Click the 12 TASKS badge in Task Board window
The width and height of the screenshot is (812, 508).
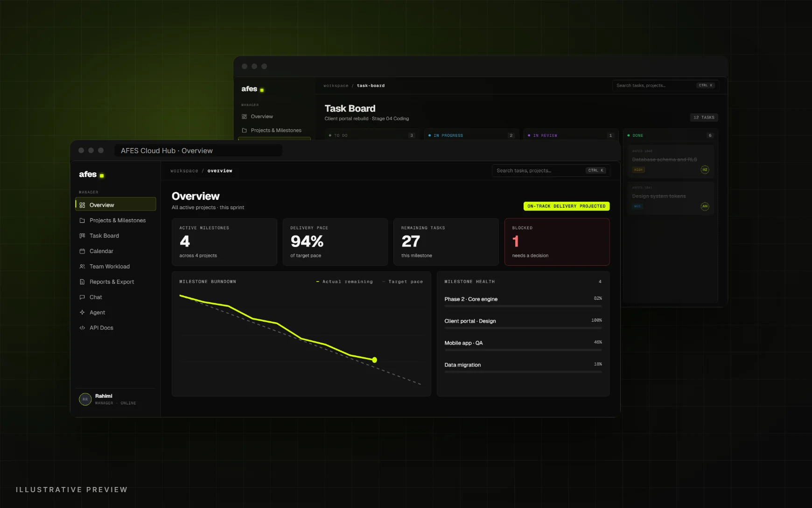[x=704, y=118]
